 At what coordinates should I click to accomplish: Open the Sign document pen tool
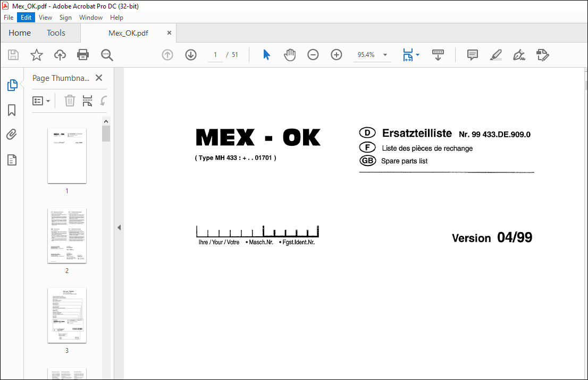(519, 55)
